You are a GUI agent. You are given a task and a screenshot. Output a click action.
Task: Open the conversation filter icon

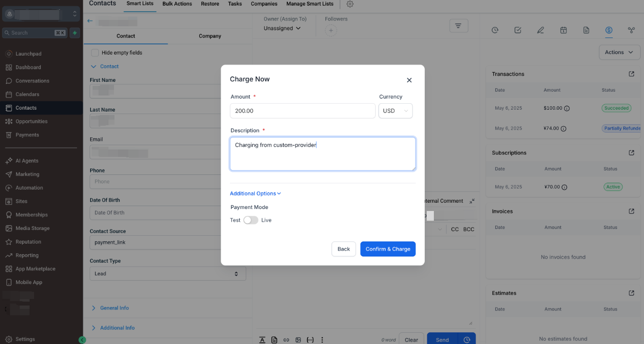pos(458,26)
